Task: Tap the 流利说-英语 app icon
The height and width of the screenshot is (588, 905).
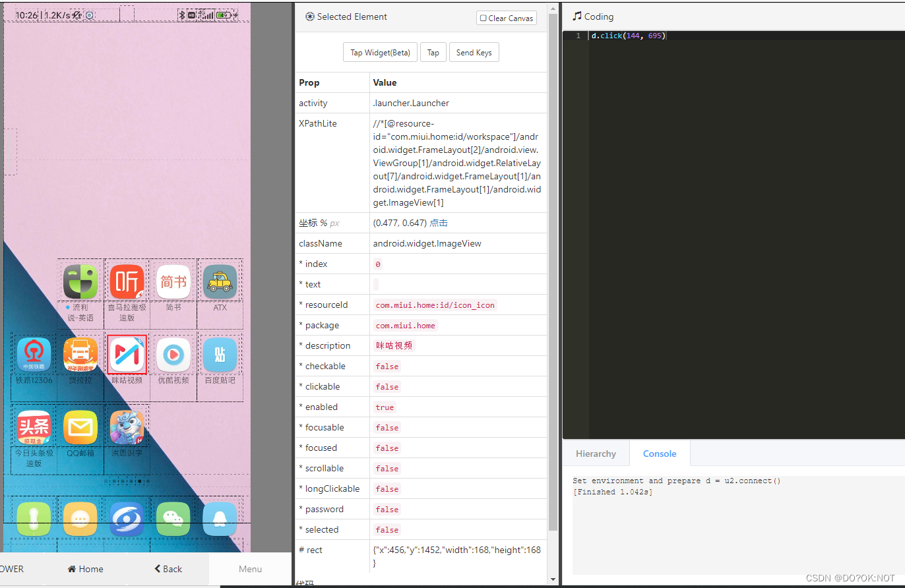Action: click(80, 282)
